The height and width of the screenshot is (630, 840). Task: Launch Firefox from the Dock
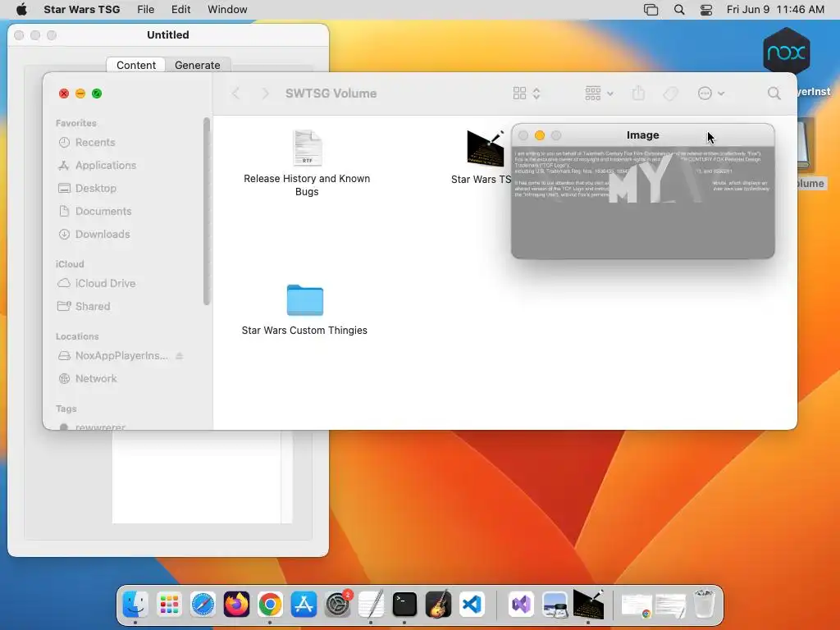[236, 605]
